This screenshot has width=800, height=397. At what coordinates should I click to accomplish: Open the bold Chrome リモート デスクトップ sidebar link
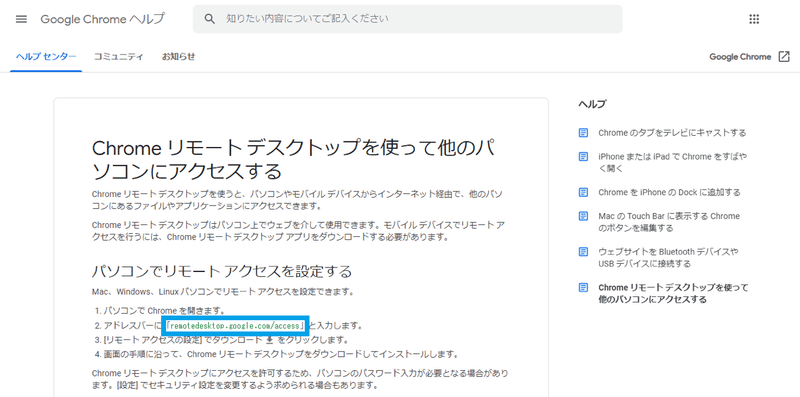[x=673, y=293]
